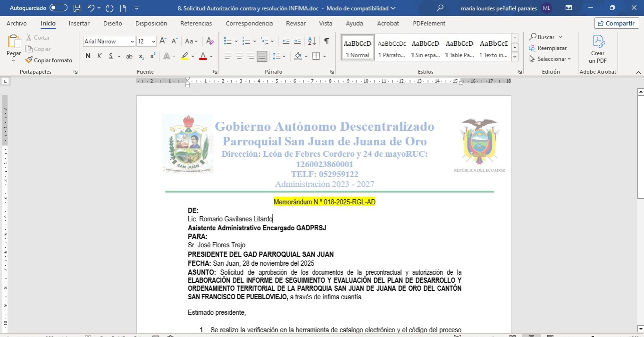Viewport: 644px width, 337px height.
Task: Click Crear un PDF icon
Action: click(598, 50)
